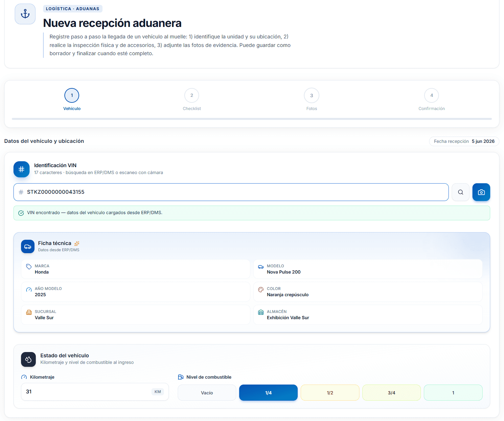This screenshot has height=421, width=504.
Task: Click the anchor logo icon
Action: pyautogui.click(x=25, y=14)
